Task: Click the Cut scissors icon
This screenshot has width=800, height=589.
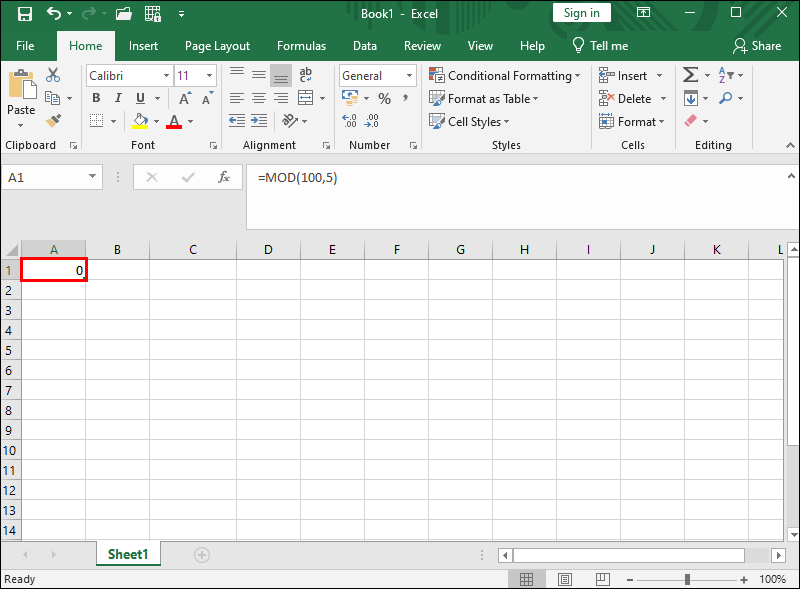Action: (x=53, y=75)
